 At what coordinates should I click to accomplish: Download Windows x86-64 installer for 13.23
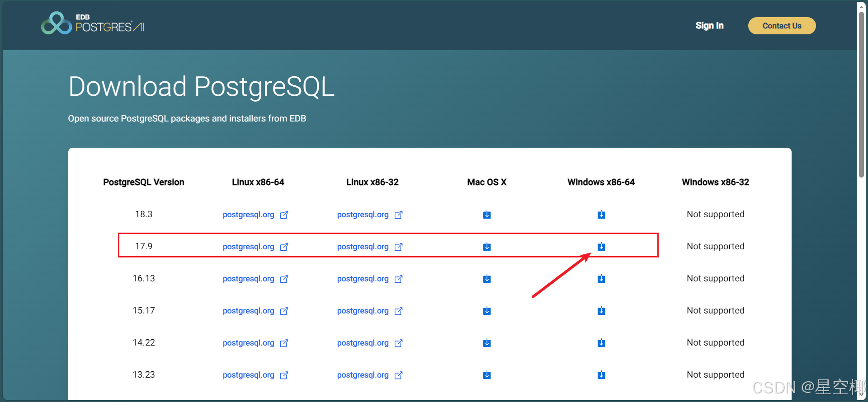point(601,375)
